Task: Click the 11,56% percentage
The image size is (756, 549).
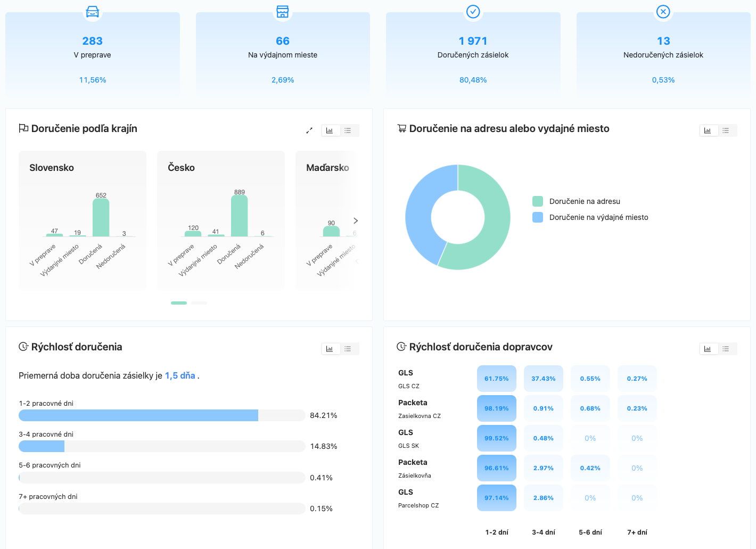Action: pos(93,80)
